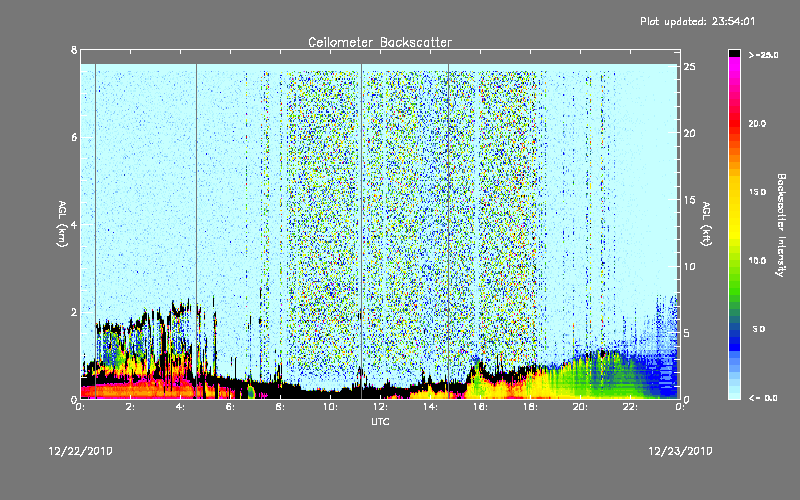Screen dimensions: 800x500
Task: Select the end date "12/23/2010"
Action: pyautogui.click(x=680, y=452)
